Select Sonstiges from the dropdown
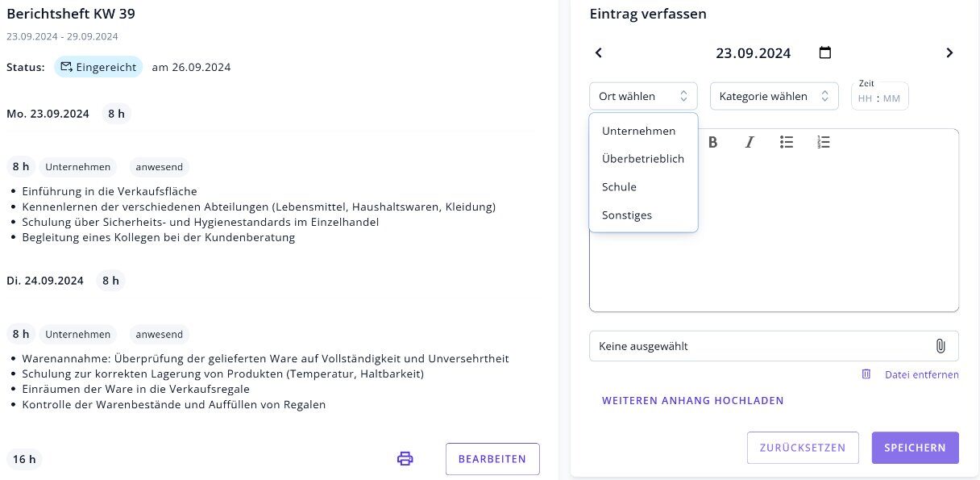This screenshot has width=980, height=480. (x=627, y=215)
